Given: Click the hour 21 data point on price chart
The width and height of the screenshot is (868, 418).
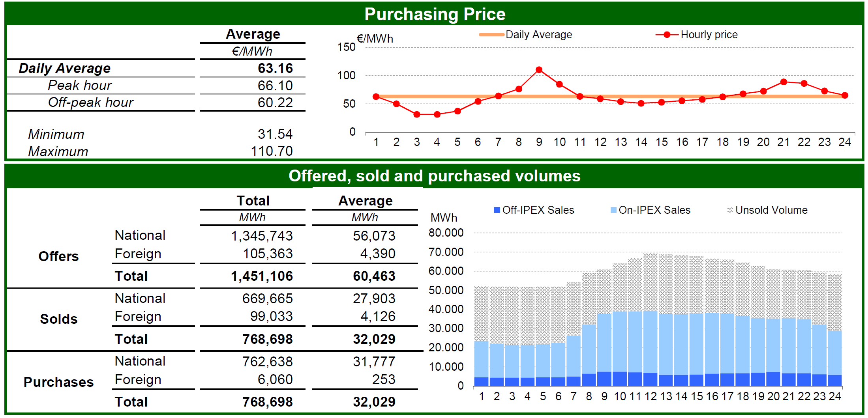Looking at the screenshot, I should [784, 82].
